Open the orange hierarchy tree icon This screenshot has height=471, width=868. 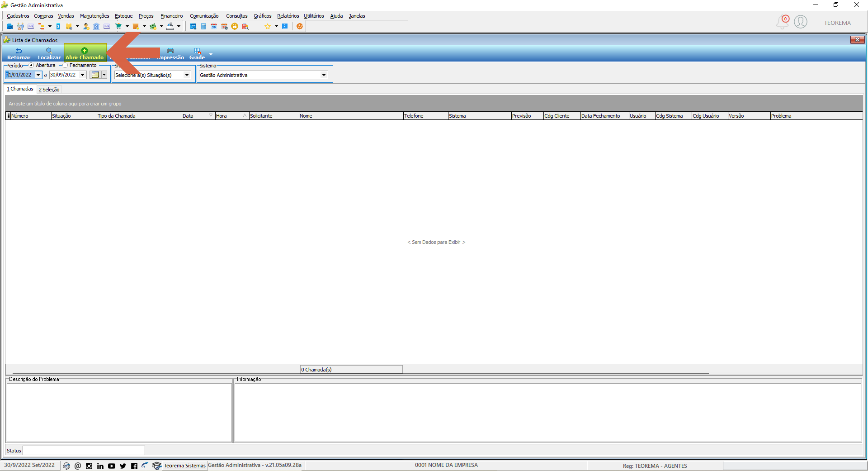click(x=41, y=26)
